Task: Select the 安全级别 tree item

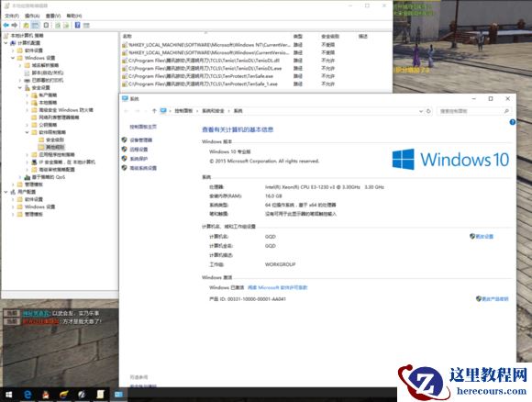Action: click(x=55, y=140)
